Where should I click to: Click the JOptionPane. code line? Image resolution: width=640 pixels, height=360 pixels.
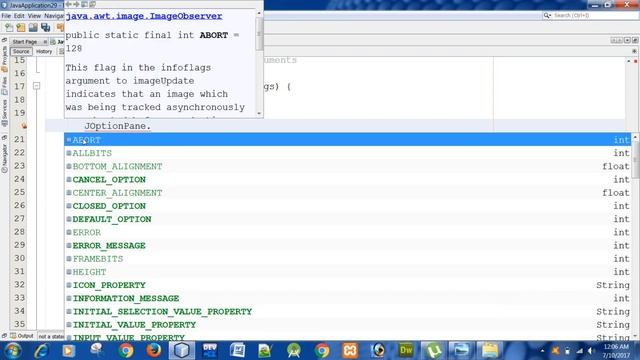tap(118, 126)
